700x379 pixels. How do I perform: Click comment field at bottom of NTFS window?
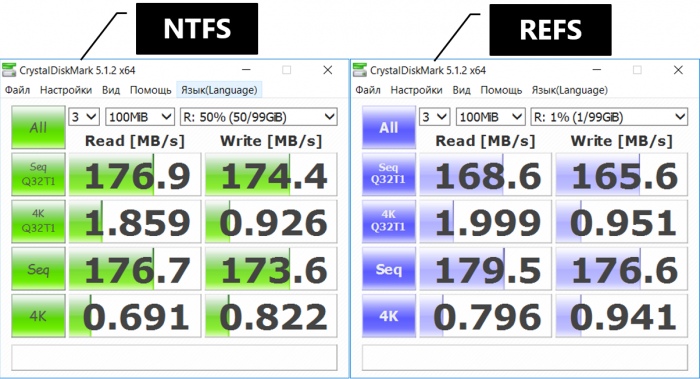(x=174, y=357)
